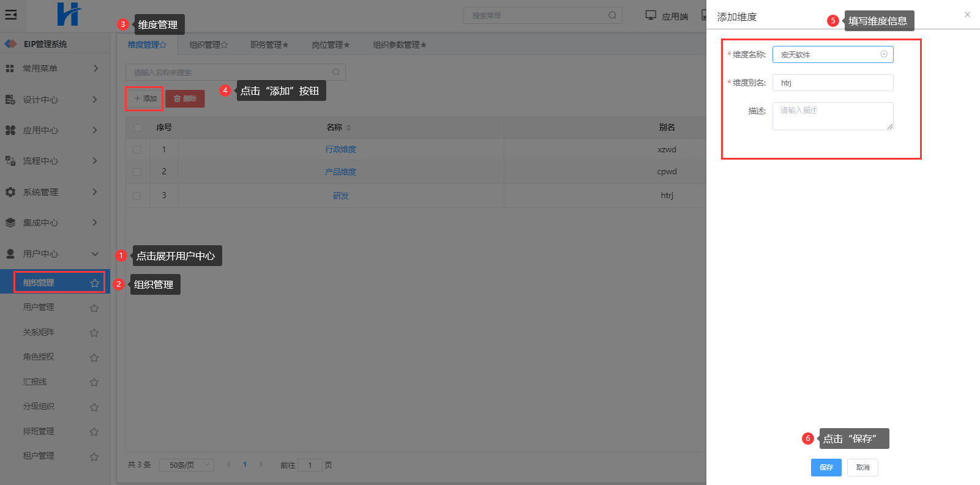Close the 添加维度 panel
980x485 pixels.
[967, 15]
